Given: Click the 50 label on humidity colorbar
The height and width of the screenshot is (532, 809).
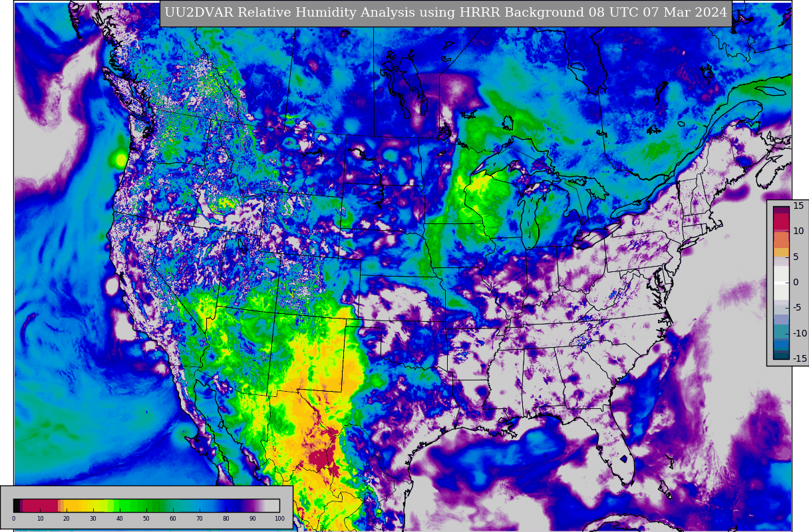Looking at the screenshot, I should pyautogui.click(x=146, y=518).
